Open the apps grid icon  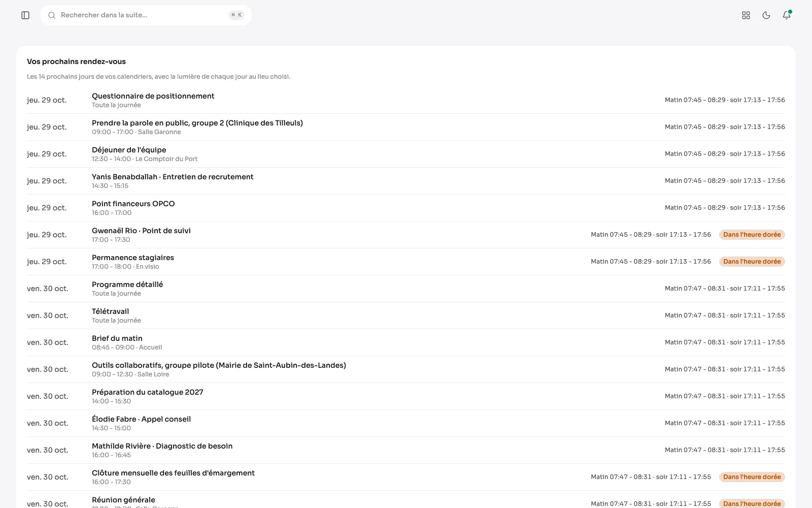(x=746, y=15)
